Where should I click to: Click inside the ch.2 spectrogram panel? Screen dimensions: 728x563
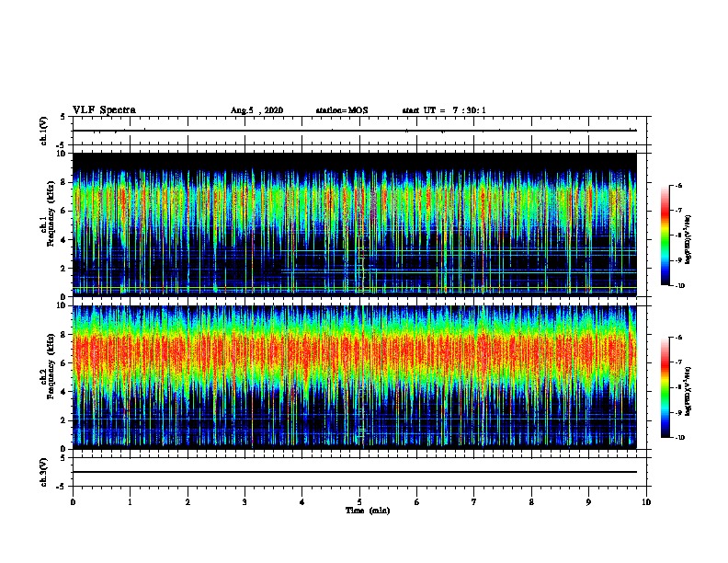[x=354, y=377]
